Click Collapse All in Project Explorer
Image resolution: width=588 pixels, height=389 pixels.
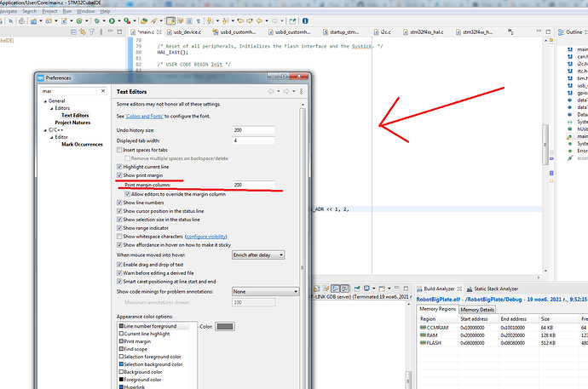coord(73,32)
